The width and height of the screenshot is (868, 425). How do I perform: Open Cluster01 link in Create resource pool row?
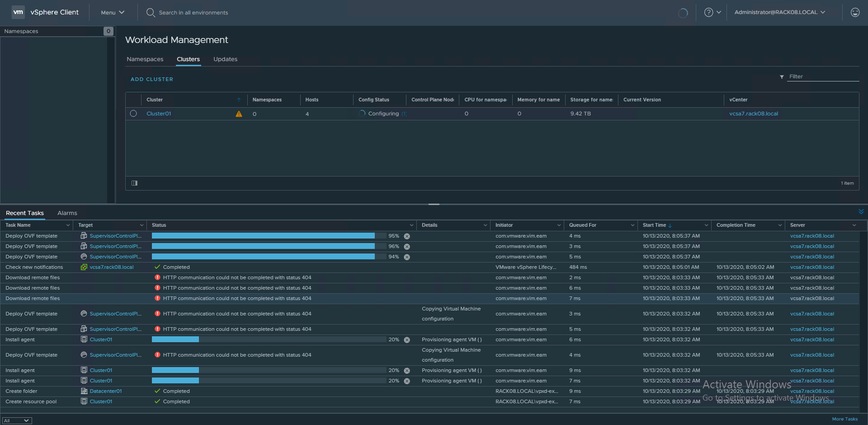click(101, 401)
